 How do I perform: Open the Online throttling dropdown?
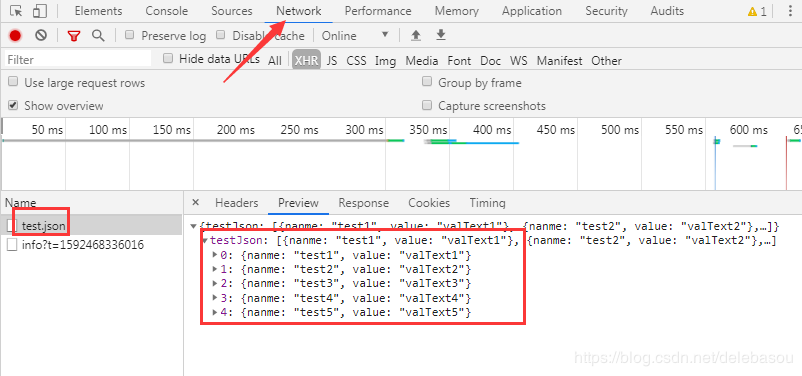coord(355,36)
